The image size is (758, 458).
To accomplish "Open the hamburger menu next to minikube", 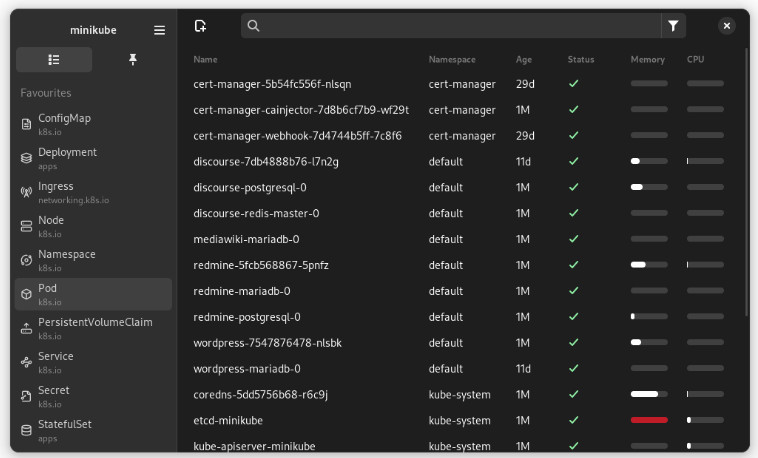I will tap(159, 30).
